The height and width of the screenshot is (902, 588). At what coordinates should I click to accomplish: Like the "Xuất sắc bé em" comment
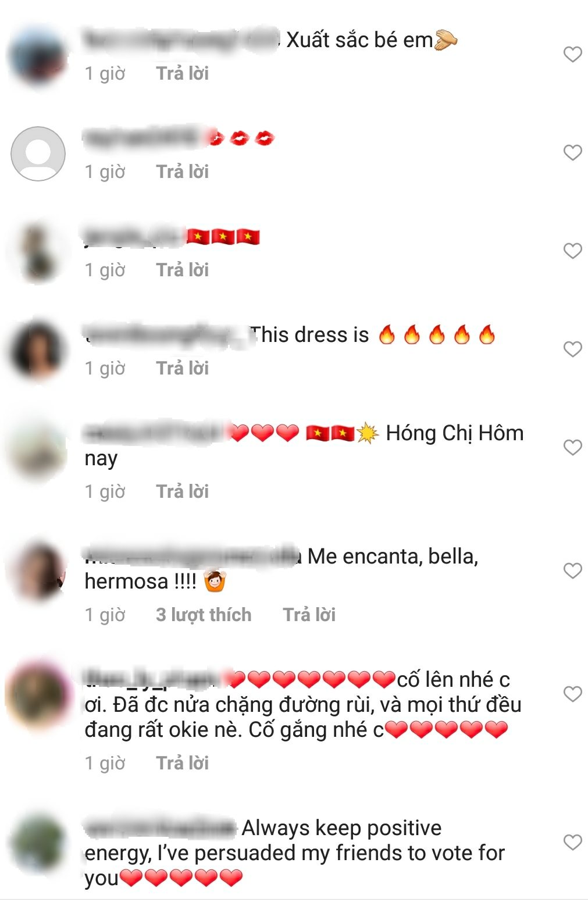pos(572,54)
